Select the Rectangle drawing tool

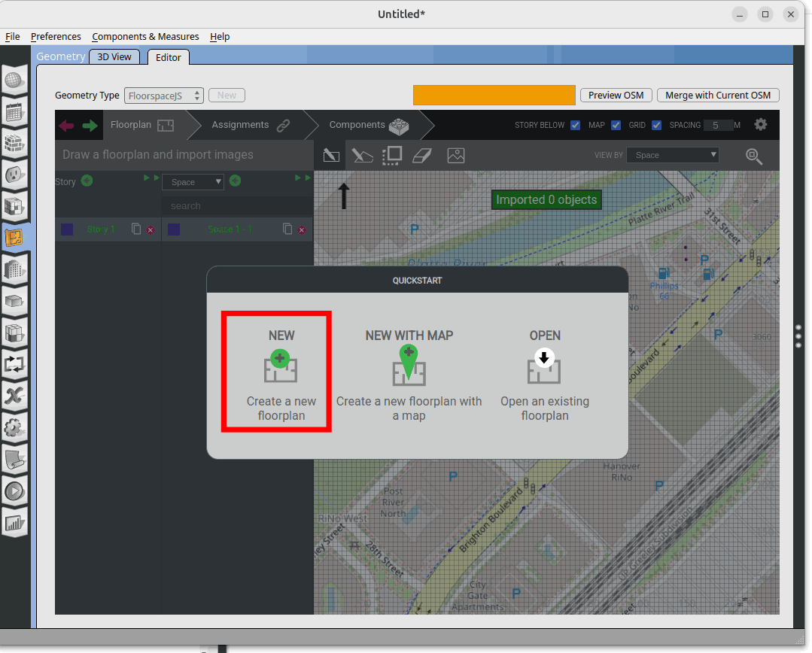click(330, 156)
